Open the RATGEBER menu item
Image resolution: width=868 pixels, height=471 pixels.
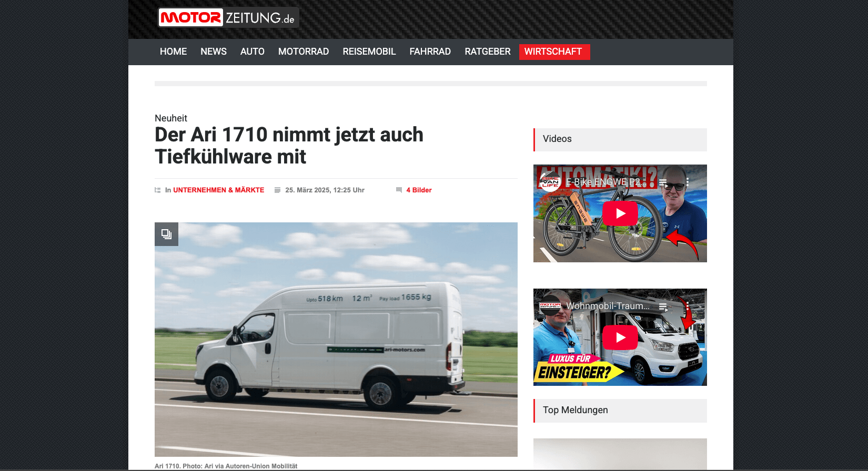coord(488,52)
